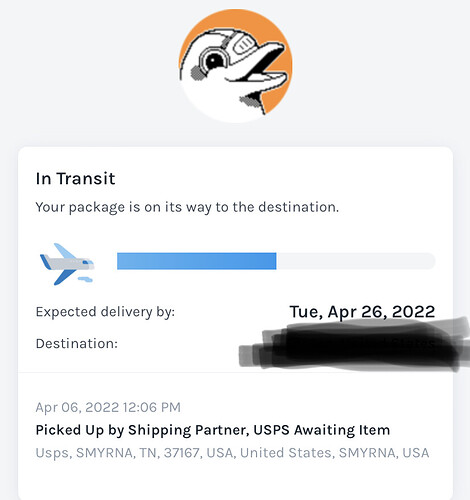This screenshot has height=500, width=470.
Task: Click the divider line above tracking history
Action: point(235,372)
